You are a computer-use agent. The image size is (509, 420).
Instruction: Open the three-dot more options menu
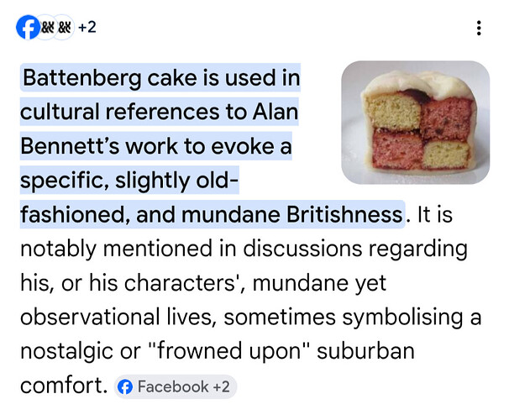[x=479, y=29]
